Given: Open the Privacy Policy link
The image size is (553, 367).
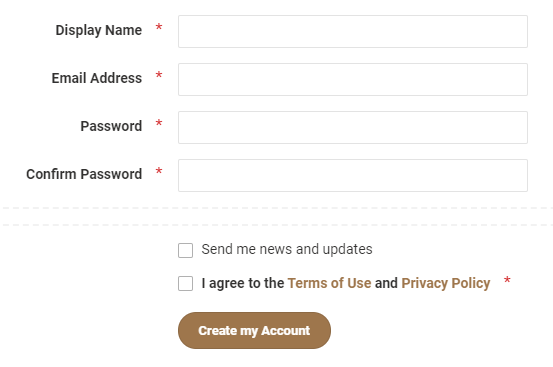Looking at the screenshot, I should tap(446, 283).
